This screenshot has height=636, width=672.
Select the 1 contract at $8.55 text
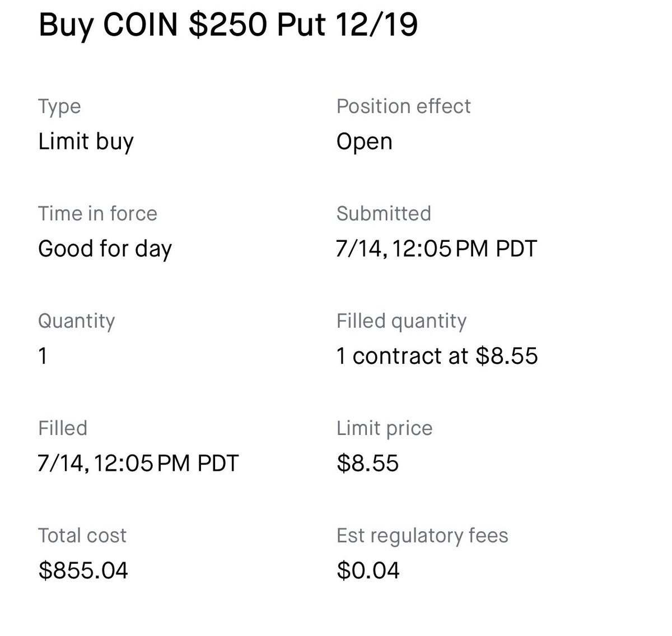point(437,356)
